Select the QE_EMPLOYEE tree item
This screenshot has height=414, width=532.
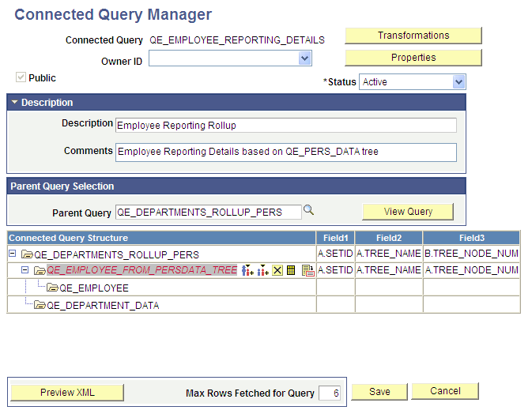[94, 288]
